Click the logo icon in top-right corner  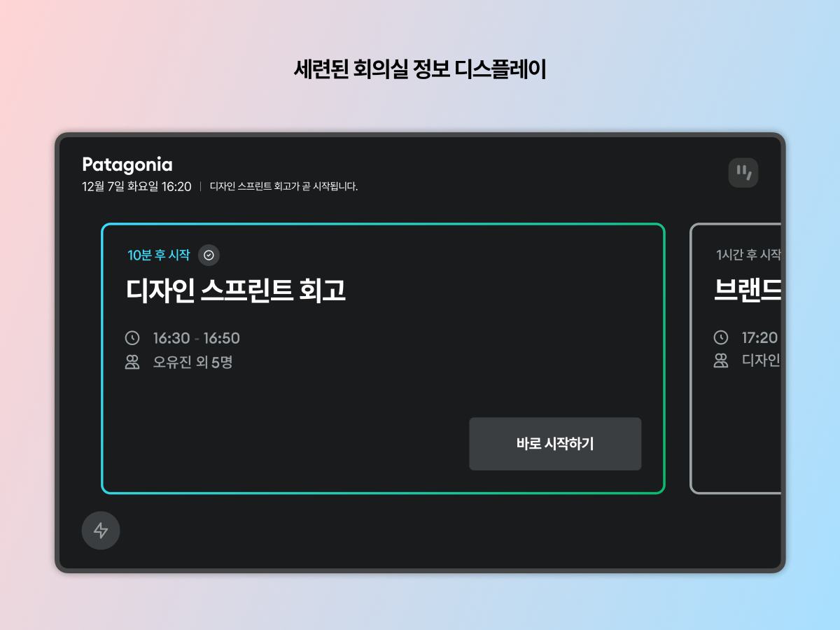743,172
